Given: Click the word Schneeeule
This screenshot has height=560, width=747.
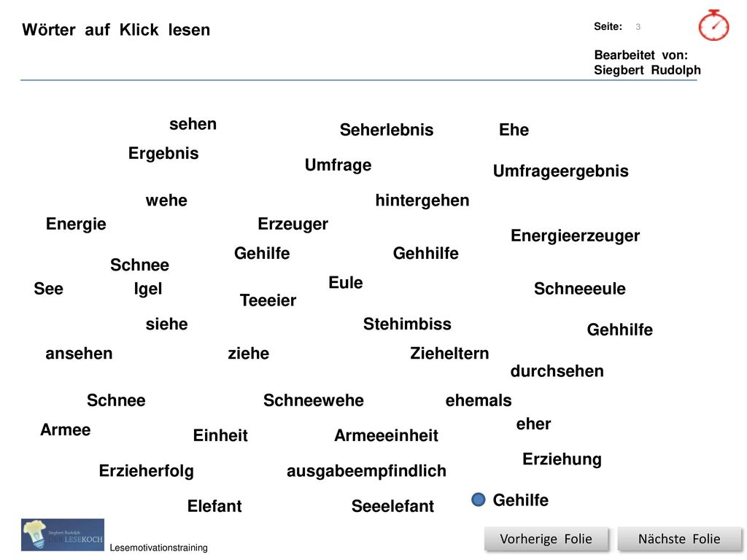Looking at the screenshot, I should click(x=580, y=289).
